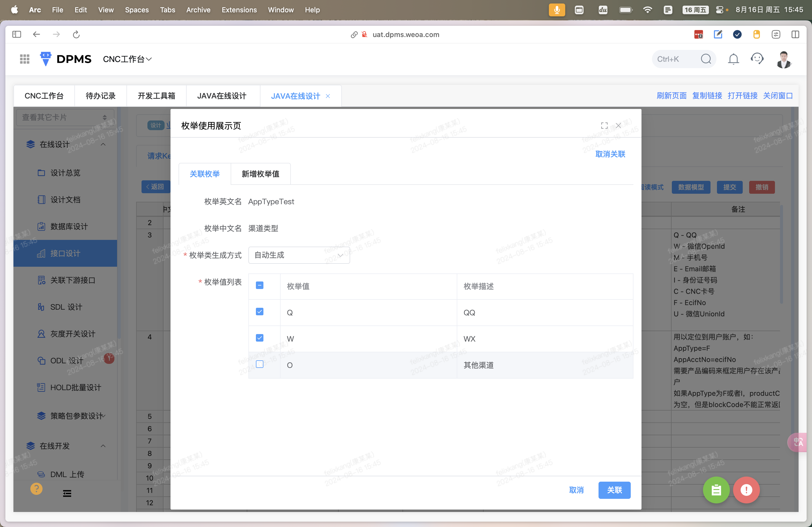812x527 pixels.
Task: Close the 枚举使用展示页 dialog
Action: point(618,125)
